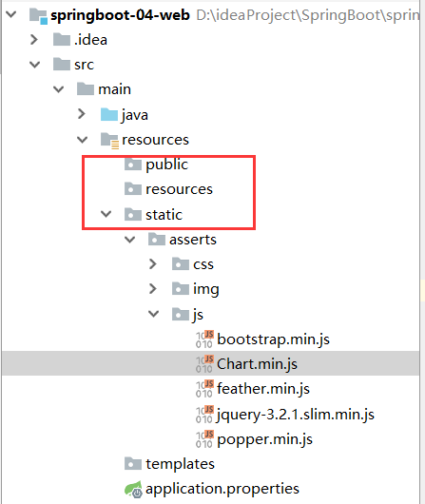Select the feather.min.js file

tap(263, 389)
